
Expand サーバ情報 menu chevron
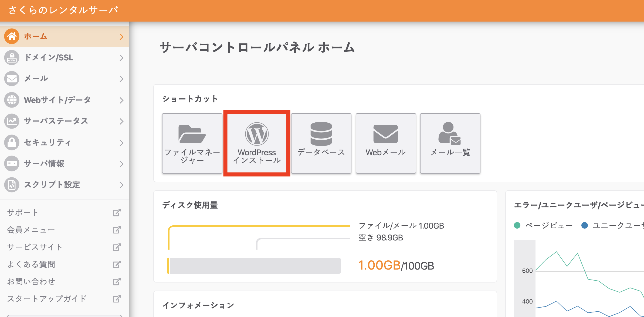[121, 164]
